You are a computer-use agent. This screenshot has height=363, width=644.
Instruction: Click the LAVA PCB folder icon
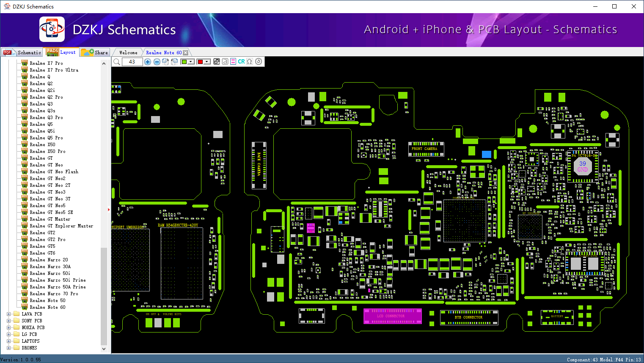[17, 314]
